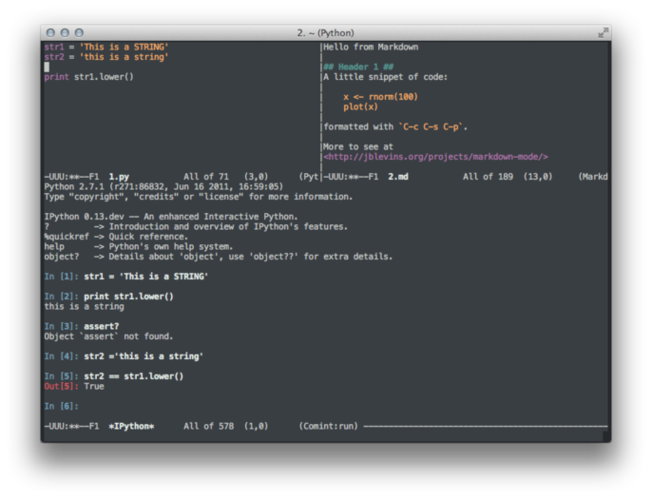Minimize window using the yellow button
Image resolution: width=652 pixels, height=499 pixels.
64,33
